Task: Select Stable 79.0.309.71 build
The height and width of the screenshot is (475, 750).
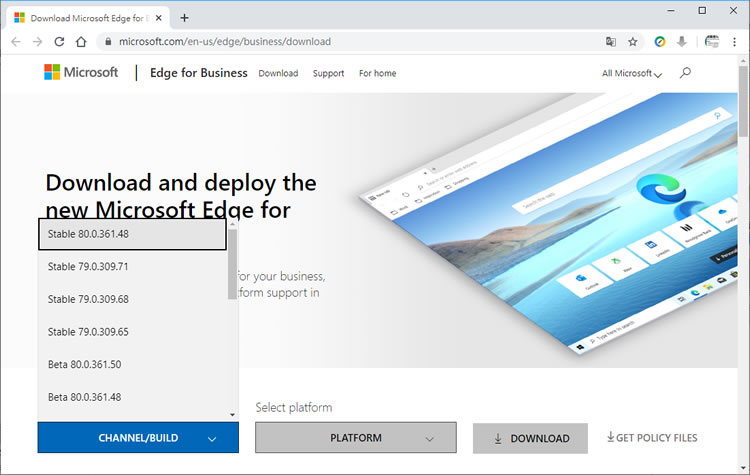Action: (132, 266)
